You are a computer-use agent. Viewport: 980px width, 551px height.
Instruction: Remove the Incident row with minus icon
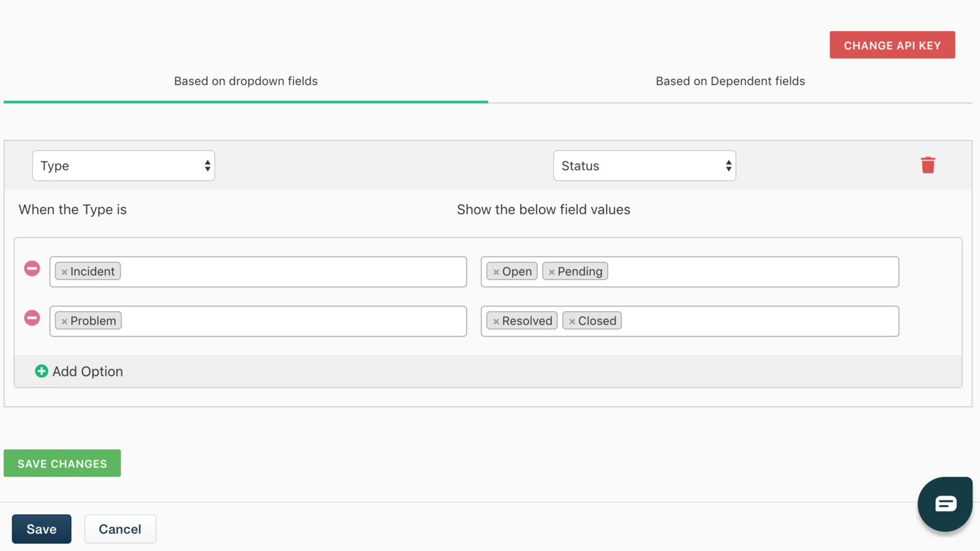pyautogui.click(x=32, y=268)
